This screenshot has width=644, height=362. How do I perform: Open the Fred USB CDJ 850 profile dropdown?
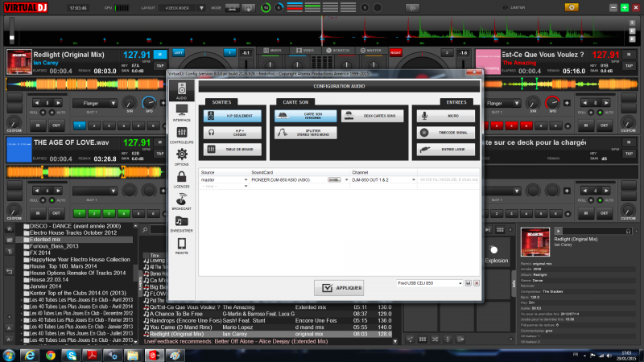[x=431, y=283]
